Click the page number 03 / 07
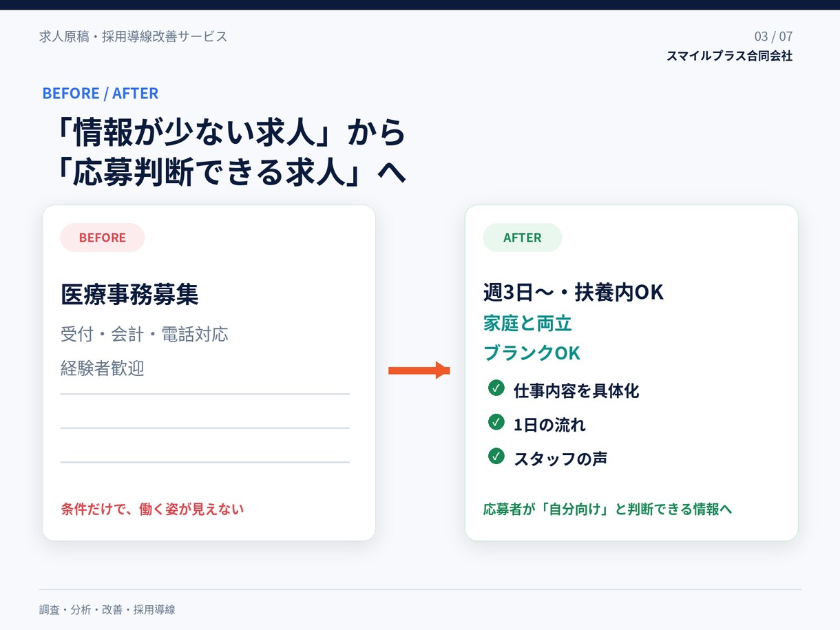The height and width of the screenshot is (630, 840). pyautogui.click(x=773, y=36)
